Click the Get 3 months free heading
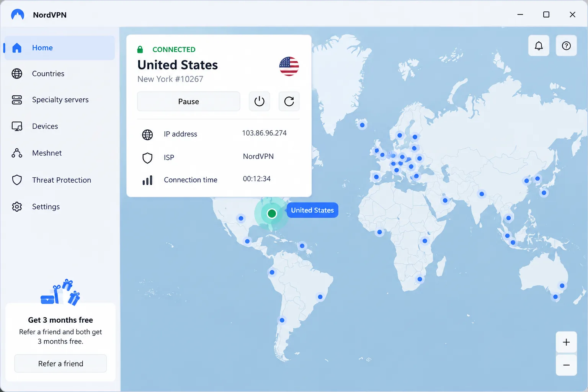Viewport: 588px width, 392px height. coord(60,320)
